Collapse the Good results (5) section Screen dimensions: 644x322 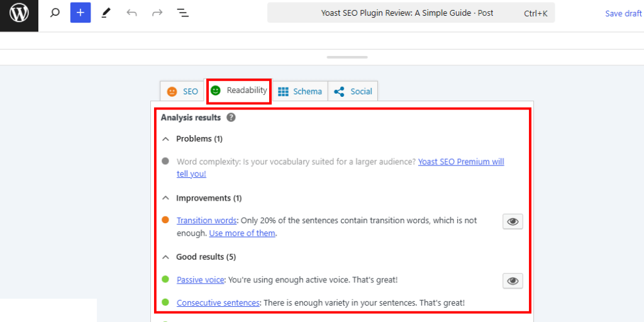coord(165,257)
